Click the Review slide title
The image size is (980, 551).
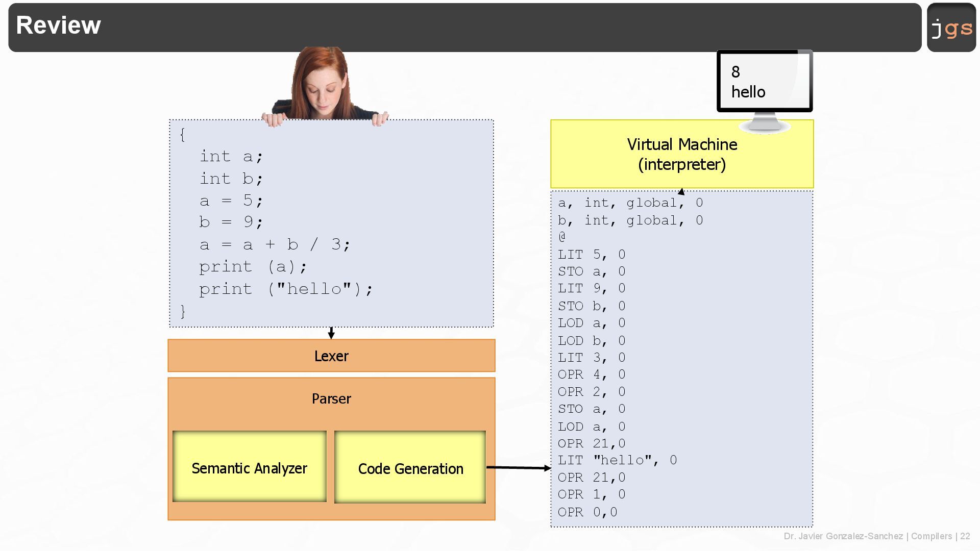pyautogui.click(x=58, y=26)
